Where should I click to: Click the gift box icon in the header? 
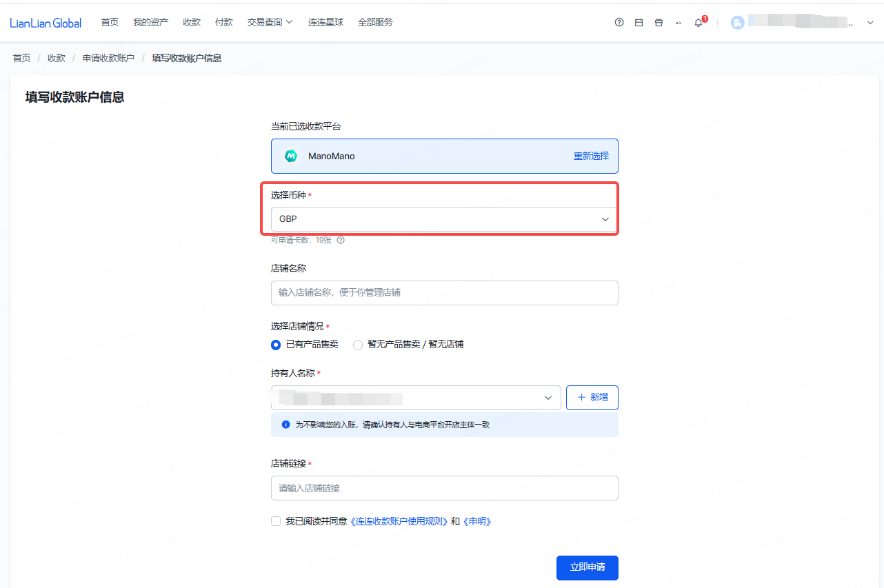click(659, 23)
